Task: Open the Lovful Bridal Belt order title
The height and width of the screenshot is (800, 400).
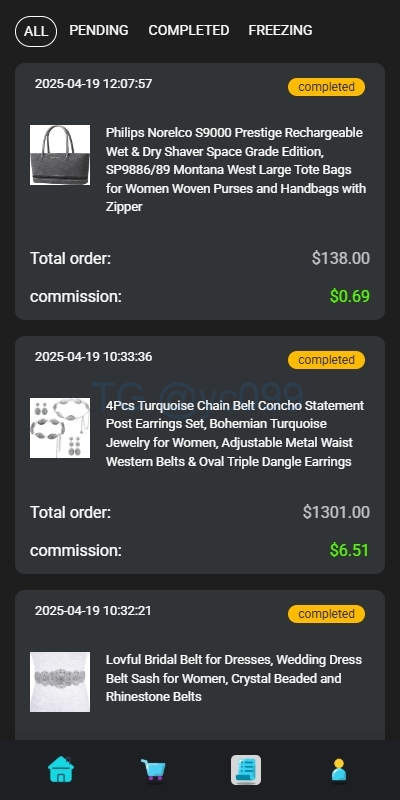Action: (234, 678)
